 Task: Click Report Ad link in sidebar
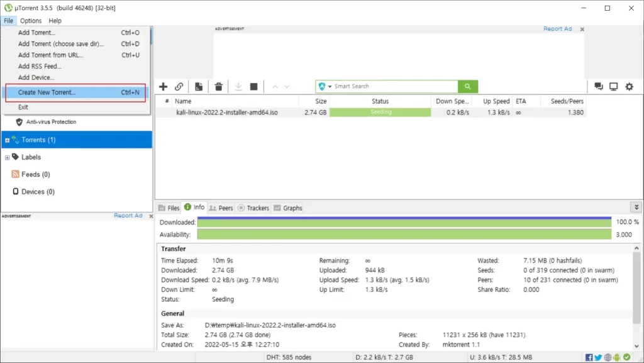pos(128,216)
